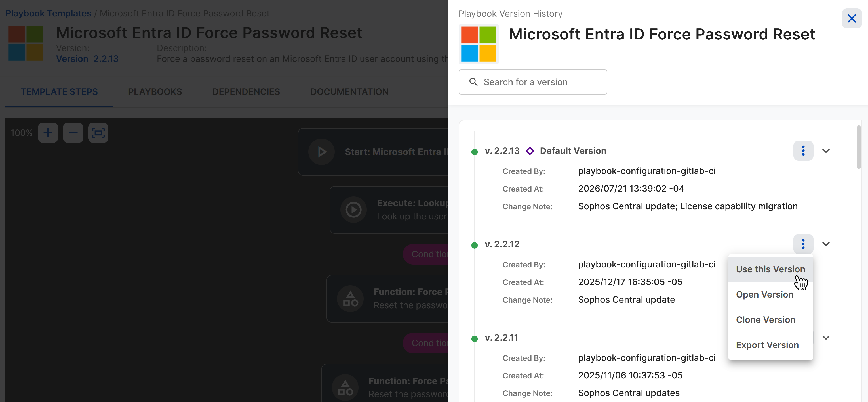868x402 pixels.
Task: Click the Execute Lookup step icon
Action: click(353, 210)
